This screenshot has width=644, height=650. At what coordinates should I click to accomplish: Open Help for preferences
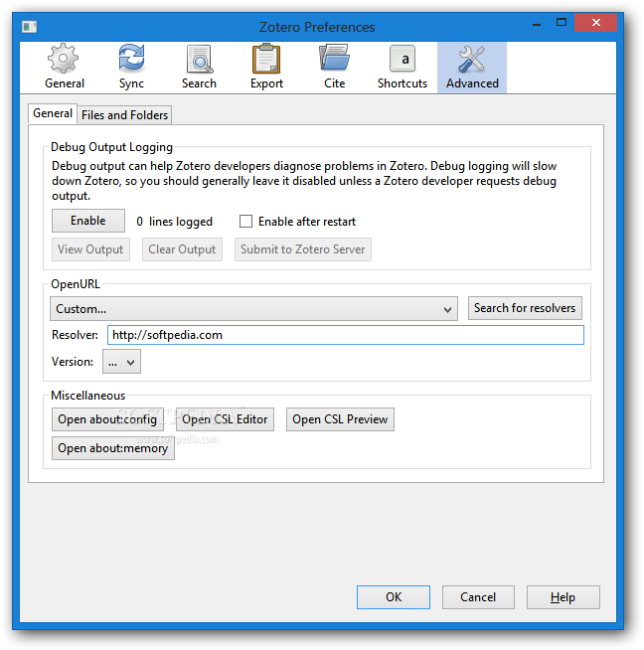(563, 597)
